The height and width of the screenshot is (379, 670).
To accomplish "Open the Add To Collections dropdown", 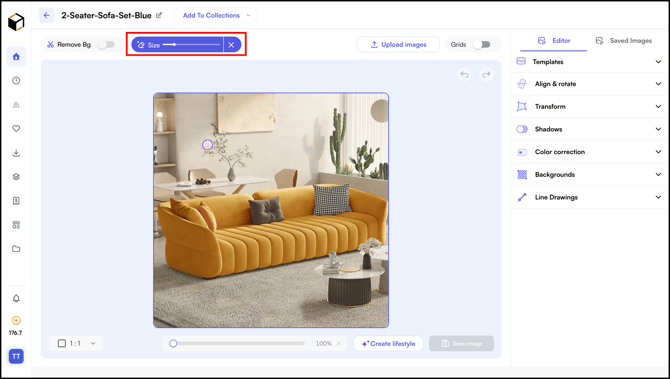I will point(215,15).
